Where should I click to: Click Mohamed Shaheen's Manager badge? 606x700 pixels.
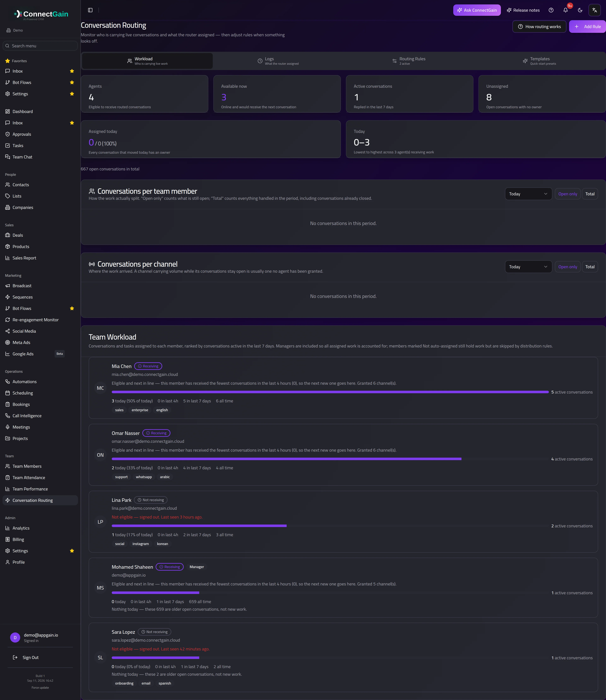coord(197,567)
